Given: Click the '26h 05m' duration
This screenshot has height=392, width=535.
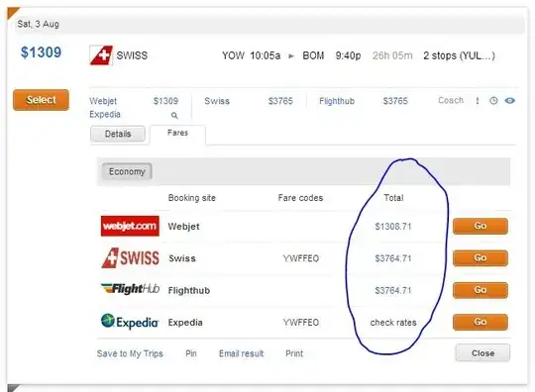Looking at the screenshot, I should (392, 55).
